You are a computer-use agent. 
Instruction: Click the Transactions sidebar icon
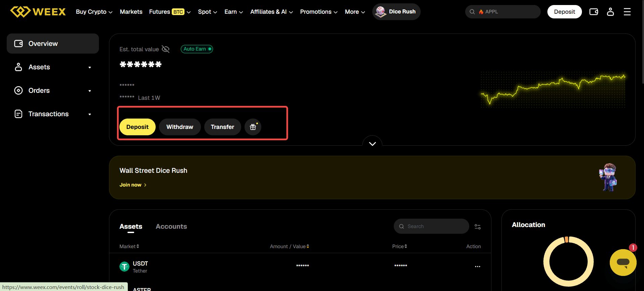(18, 114)
